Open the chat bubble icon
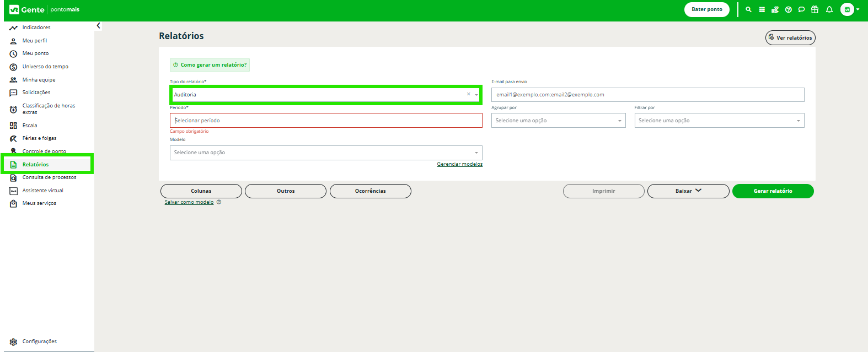 click(801, 9)
